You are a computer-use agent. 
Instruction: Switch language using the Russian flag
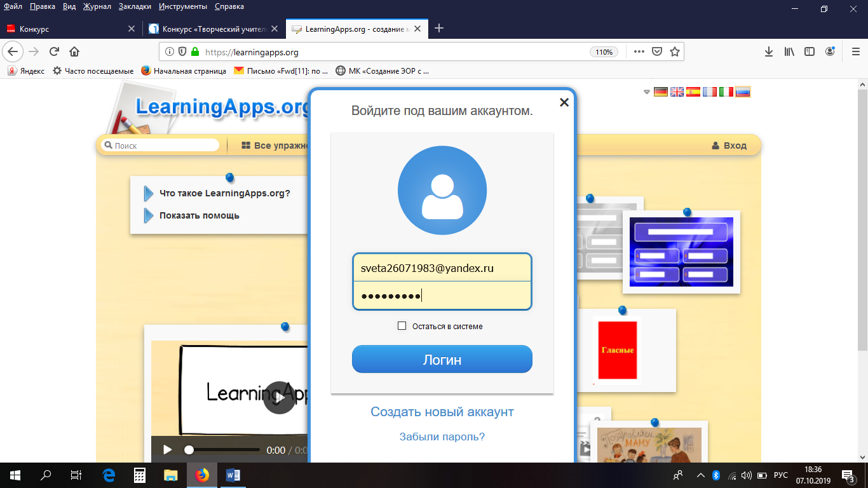tap(742, 92)
